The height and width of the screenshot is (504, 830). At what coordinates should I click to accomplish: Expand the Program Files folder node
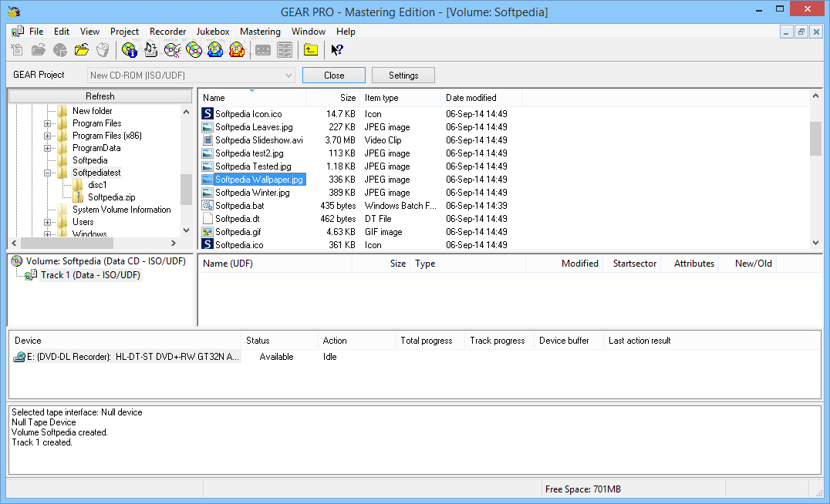(x=48, y=123)
